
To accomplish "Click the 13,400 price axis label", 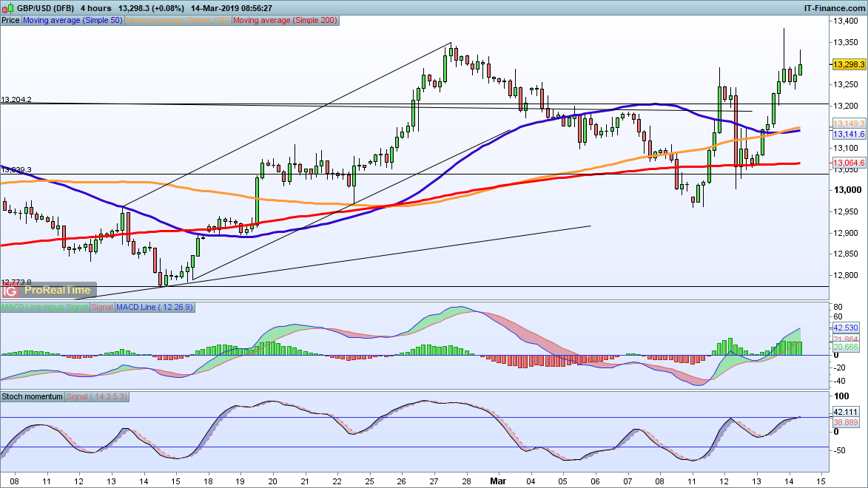I will (x=847, y=21).
